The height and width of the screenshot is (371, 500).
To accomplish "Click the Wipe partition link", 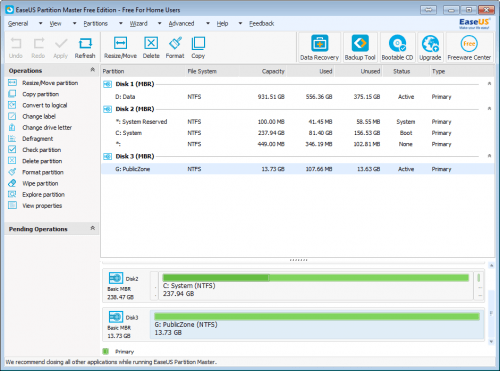I will click(40, 183).
